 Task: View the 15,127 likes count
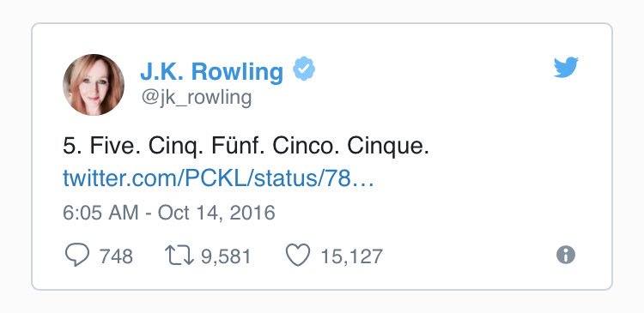pos(351,256)
